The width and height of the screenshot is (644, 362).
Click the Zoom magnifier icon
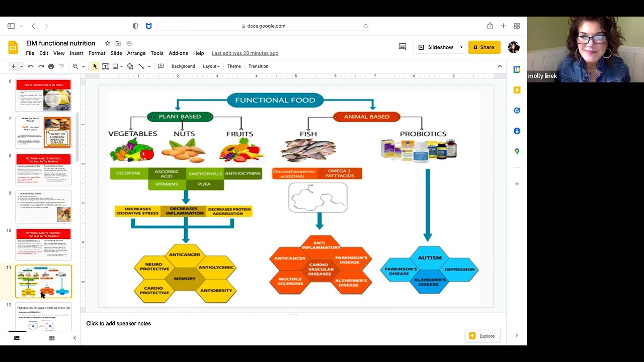[75, 66]
